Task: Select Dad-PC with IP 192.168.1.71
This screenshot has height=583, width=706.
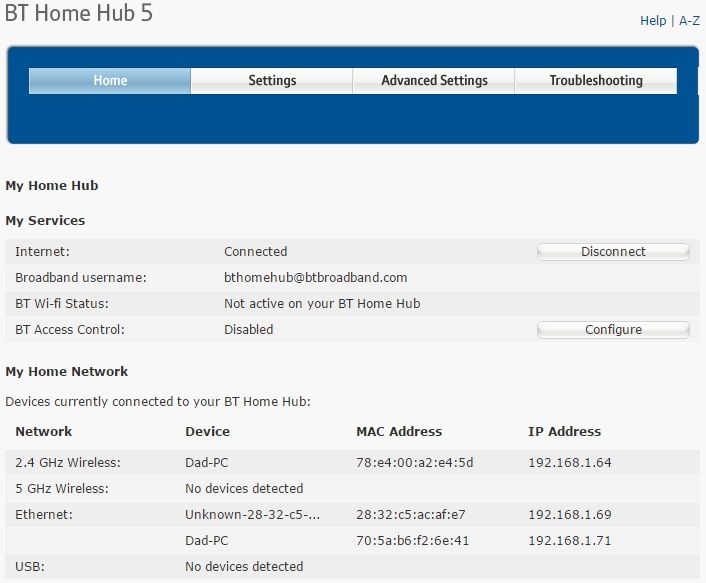Action: 207,541
